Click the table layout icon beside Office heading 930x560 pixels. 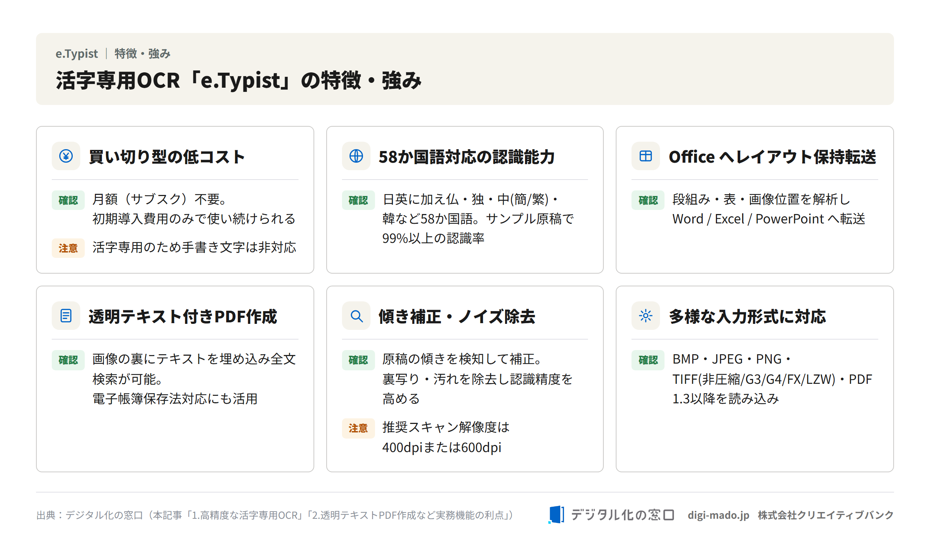coord(645,156)
